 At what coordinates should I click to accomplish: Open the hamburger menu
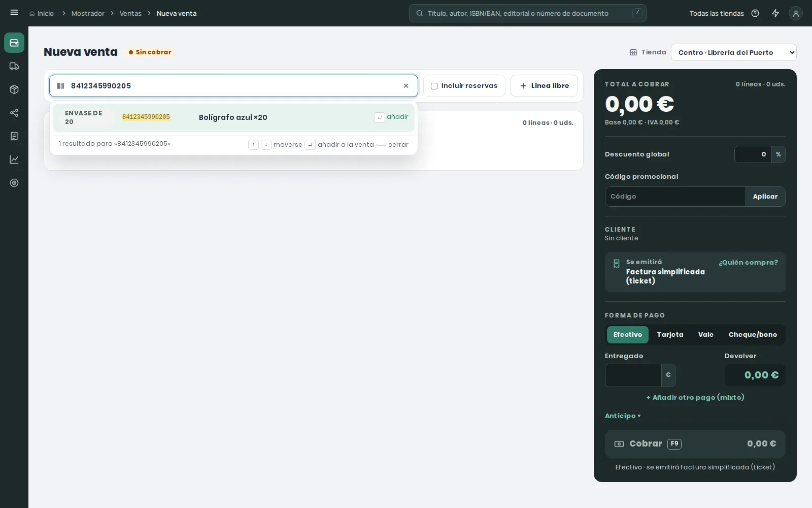[14, 13]
